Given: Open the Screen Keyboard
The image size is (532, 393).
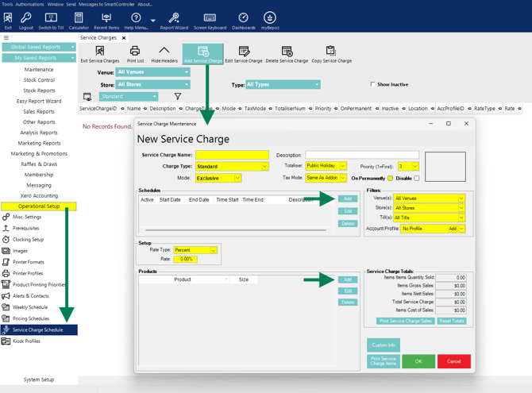Looking at the screenshot, I should [x=210, y=21].
